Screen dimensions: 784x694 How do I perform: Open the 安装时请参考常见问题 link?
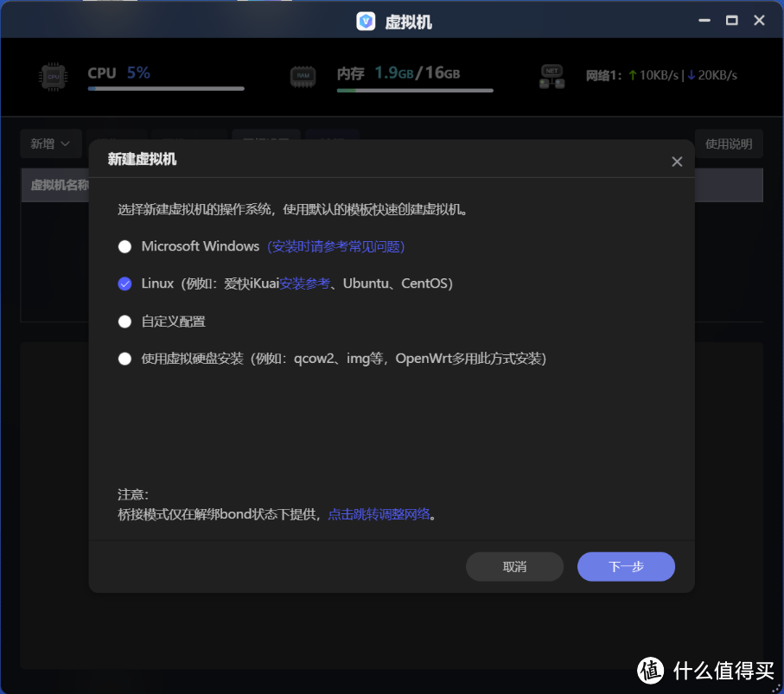pyautogui.click(x=335, y=246)
